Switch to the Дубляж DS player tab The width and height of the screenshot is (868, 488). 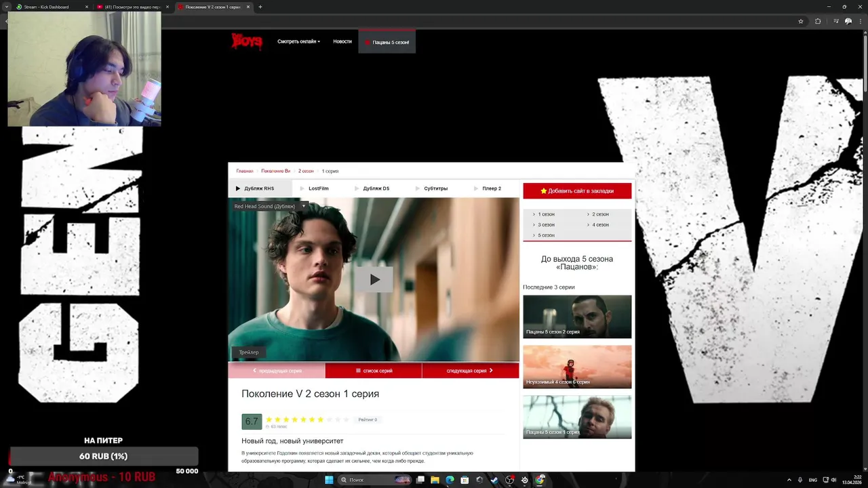point(376,188)
